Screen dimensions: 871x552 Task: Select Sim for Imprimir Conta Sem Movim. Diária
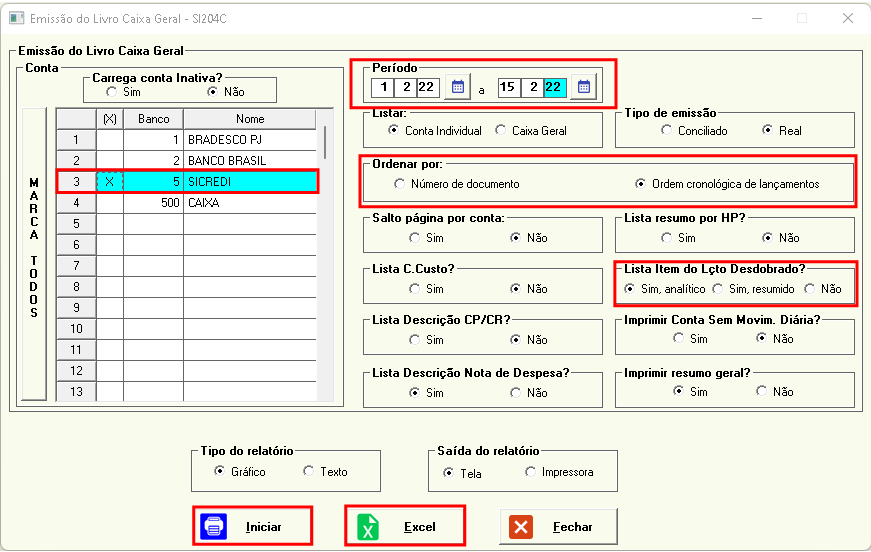click(x=678, y=338)
